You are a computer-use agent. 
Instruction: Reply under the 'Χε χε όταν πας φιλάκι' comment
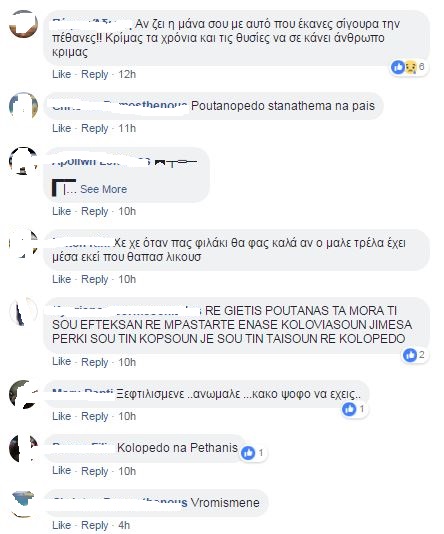[x=94, y=279]
